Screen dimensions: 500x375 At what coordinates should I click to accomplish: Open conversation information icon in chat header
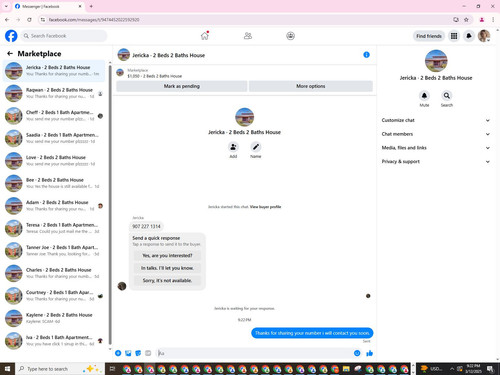tap(366, 55)
